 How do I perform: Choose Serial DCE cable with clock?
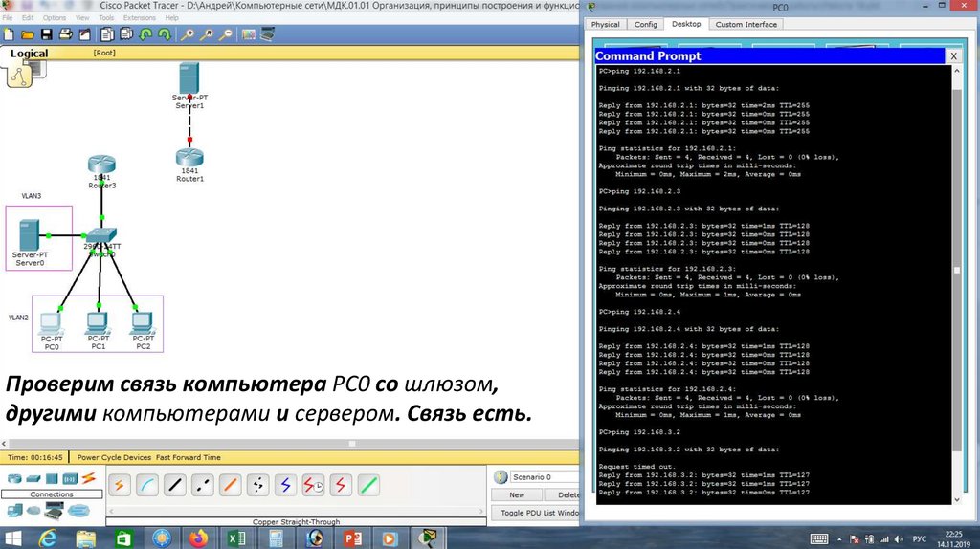coord(313,485)
